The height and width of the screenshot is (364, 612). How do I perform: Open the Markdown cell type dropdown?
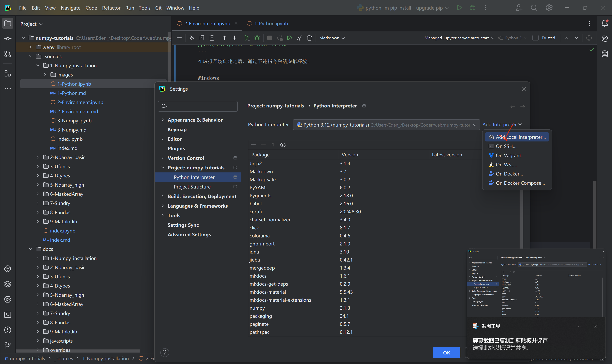332,38
